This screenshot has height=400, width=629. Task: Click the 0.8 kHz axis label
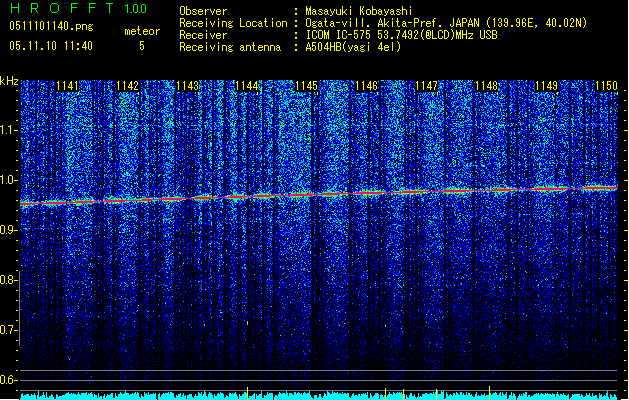pos(9,280)
